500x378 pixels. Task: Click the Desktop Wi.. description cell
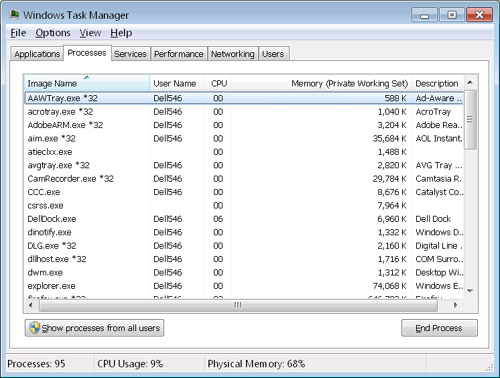[x=439, y=272]
